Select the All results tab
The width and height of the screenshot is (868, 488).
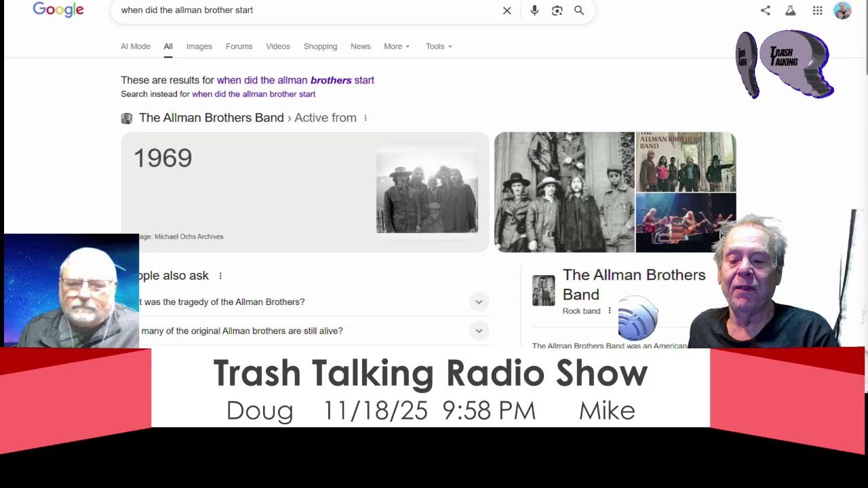pyautogui.click(x=168, y=46)
